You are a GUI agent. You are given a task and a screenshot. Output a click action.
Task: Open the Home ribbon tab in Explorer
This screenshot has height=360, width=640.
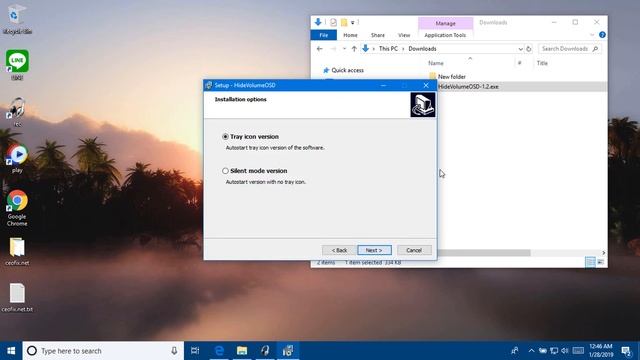[350, 35]
